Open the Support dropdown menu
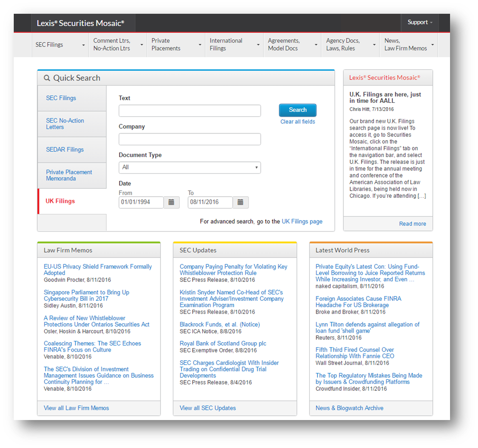Viewport: 478px width, 448px height. pos(420,22)
